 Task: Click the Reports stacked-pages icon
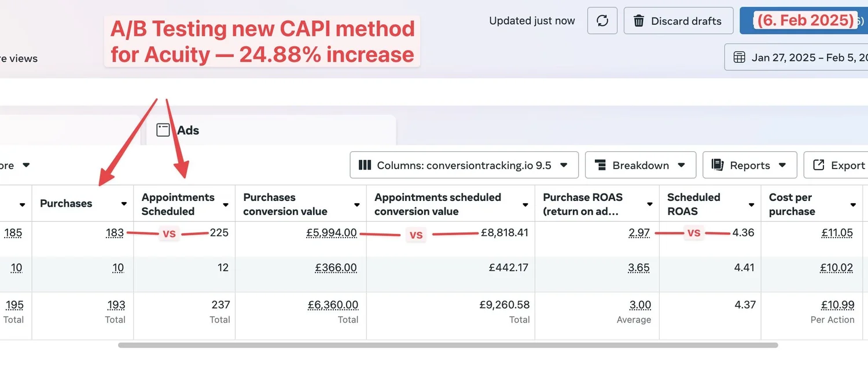[x=718, y=164]
